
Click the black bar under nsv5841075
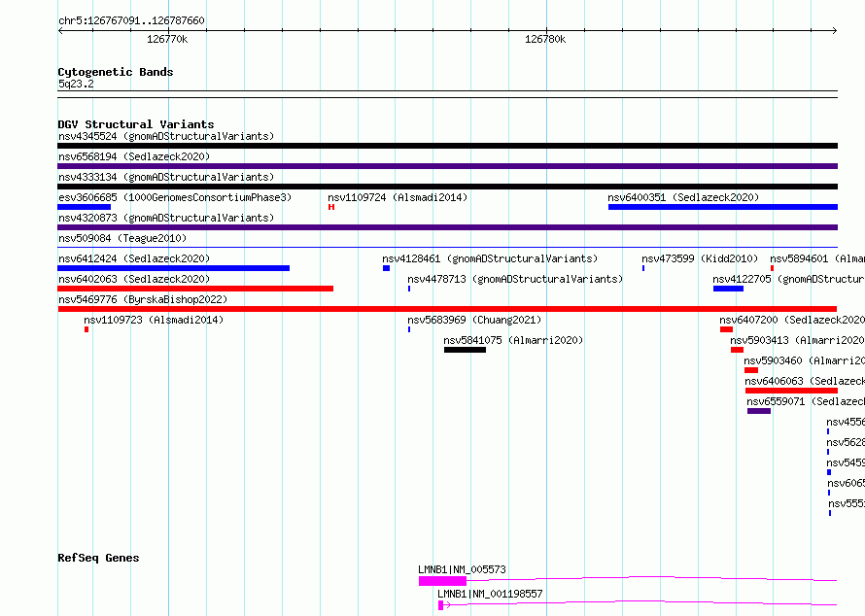click(465, 350)
